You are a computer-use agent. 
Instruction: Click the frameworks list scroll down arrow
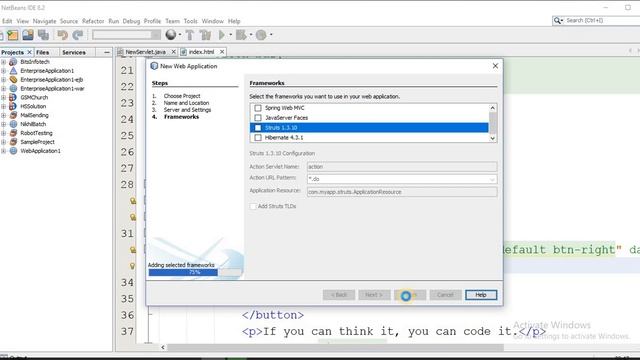pos(493,138)
